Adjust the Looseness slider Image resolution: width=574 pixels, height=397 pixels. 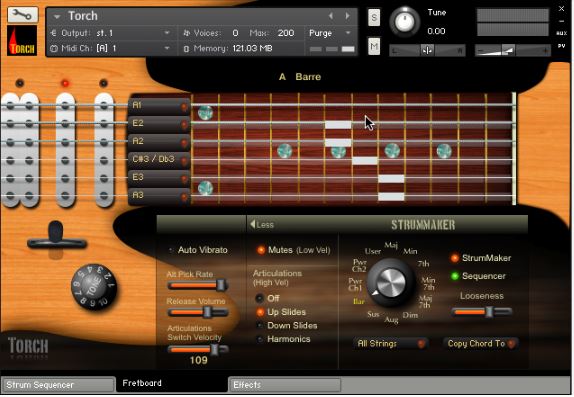pos(482,312)
